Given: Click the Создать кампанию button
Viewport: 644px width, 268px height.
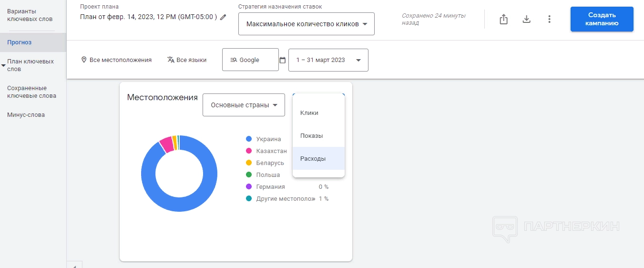Looking at the screenshot, I should (602, 19).
